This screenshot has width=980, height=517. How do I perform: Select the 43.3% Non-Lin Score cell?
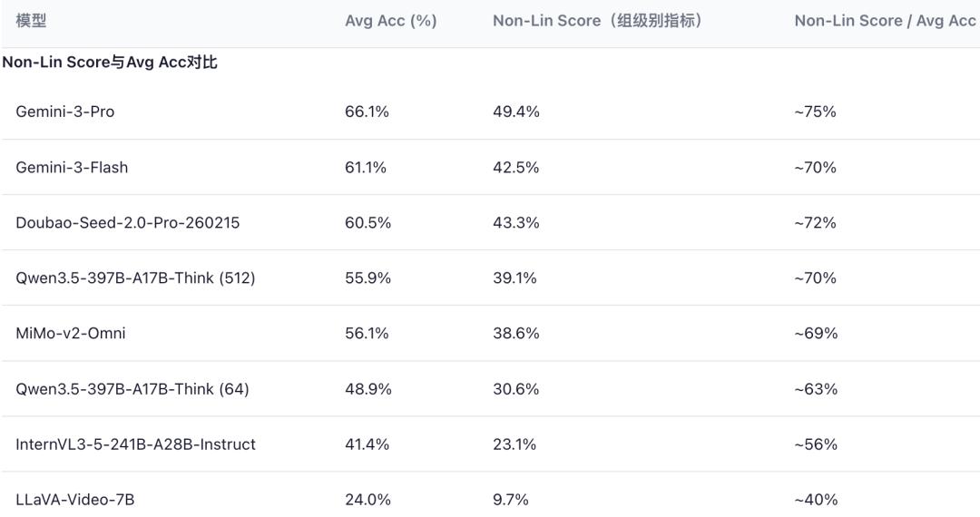click(515, 223)
